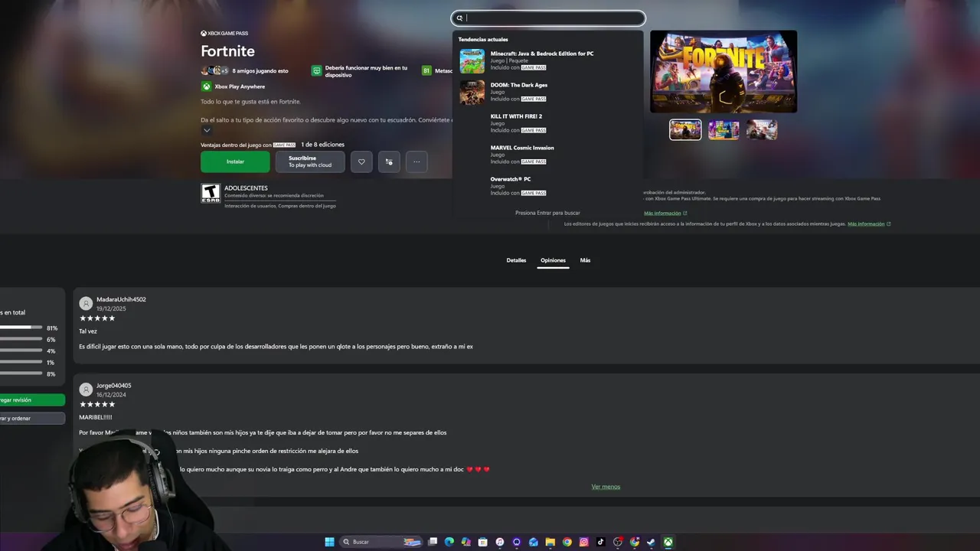Open the filter and sort reviews dropdown

[31, 419]
